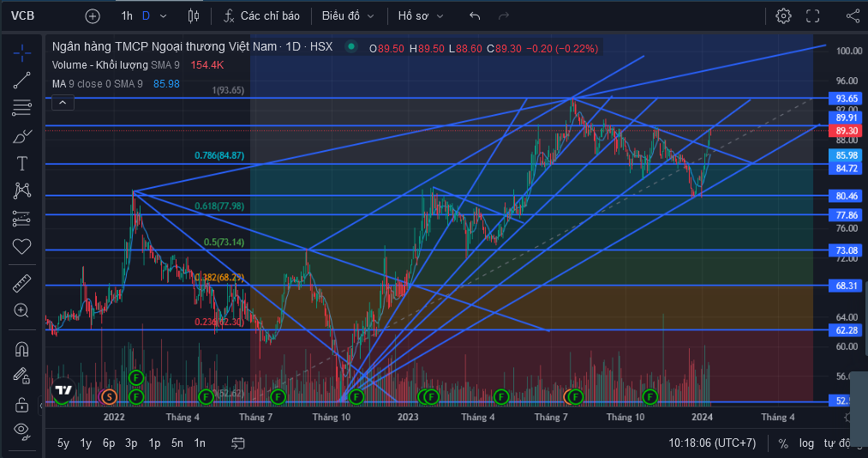Viewport: 868px width, 458px height.
Task: Select the trend line drawing tool
Action: click(21, 81)
